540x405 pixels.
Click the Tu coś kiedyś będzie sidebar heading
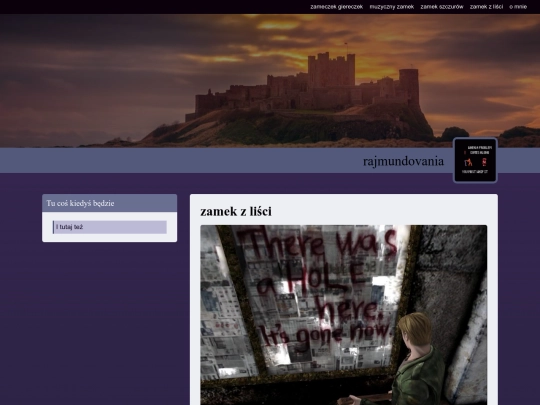click(80, 203)
